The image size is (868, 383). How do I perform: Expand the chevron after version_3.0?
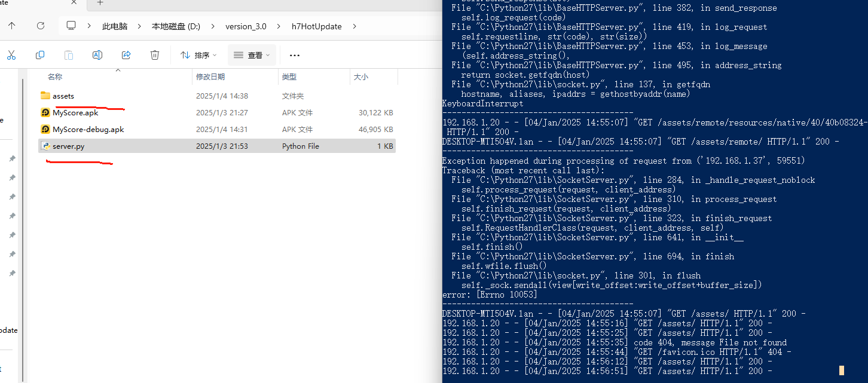[x=279, y=26]
